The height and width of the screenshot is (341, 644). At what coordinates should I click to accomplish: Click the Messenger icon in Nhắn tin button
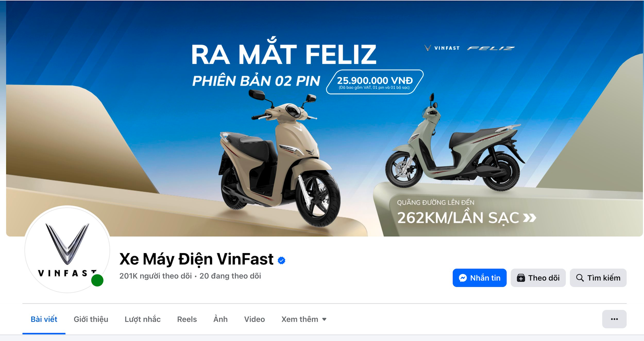[463, 278]
